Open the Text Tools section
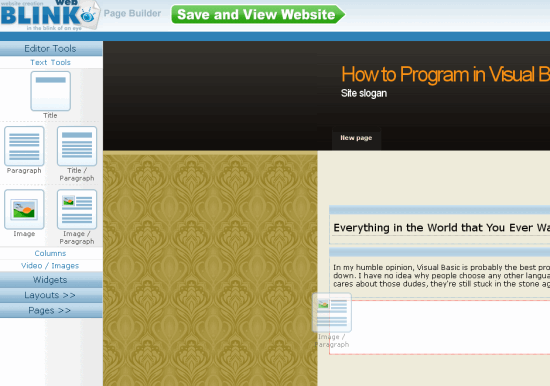The width and height of the screenshot is (550, 386). tap(51, 62)
